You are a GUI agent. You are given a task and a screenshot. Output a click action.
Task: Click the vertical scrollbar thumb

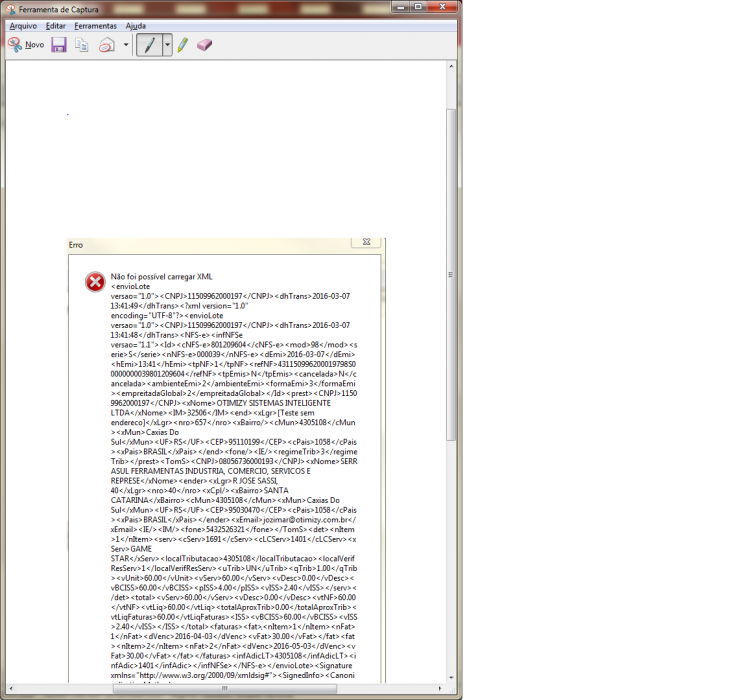[451, 274]
